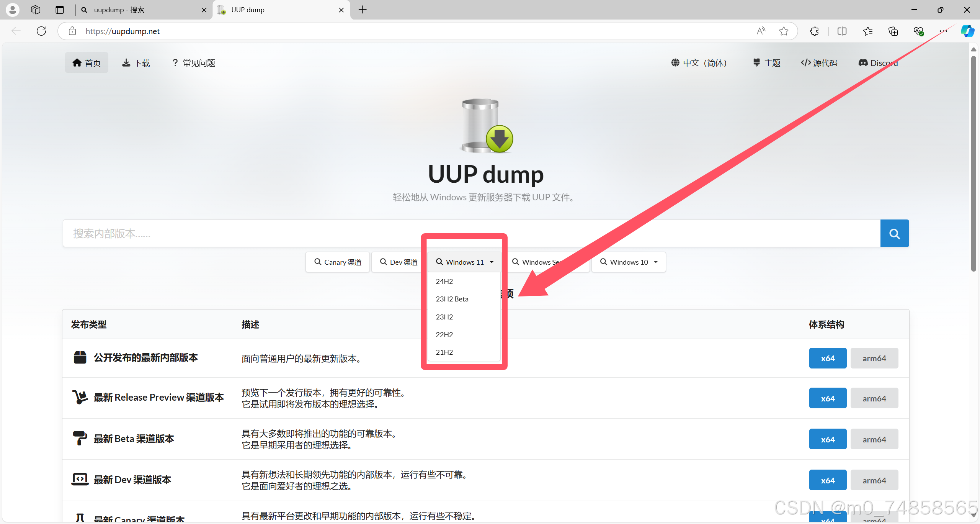
Task: Click the address bar URL
Action: click(122, 31)
